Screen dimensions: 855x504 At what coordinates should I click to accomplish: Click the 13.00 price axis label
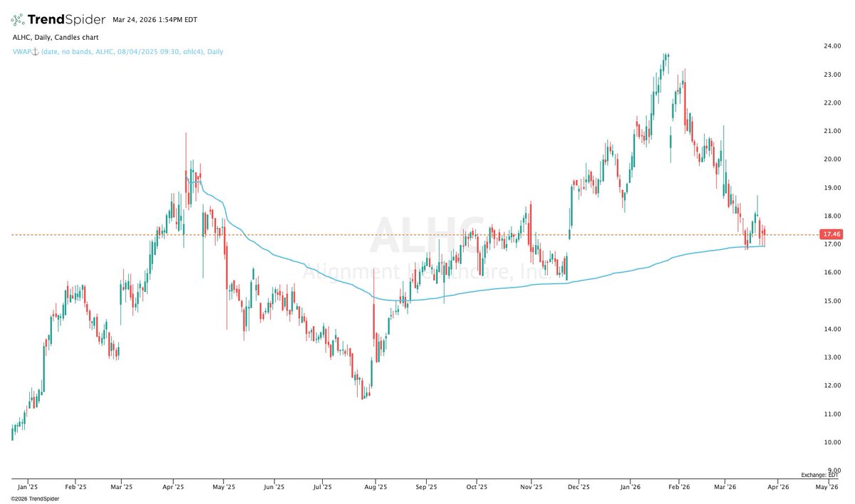[x=832, y=357]
